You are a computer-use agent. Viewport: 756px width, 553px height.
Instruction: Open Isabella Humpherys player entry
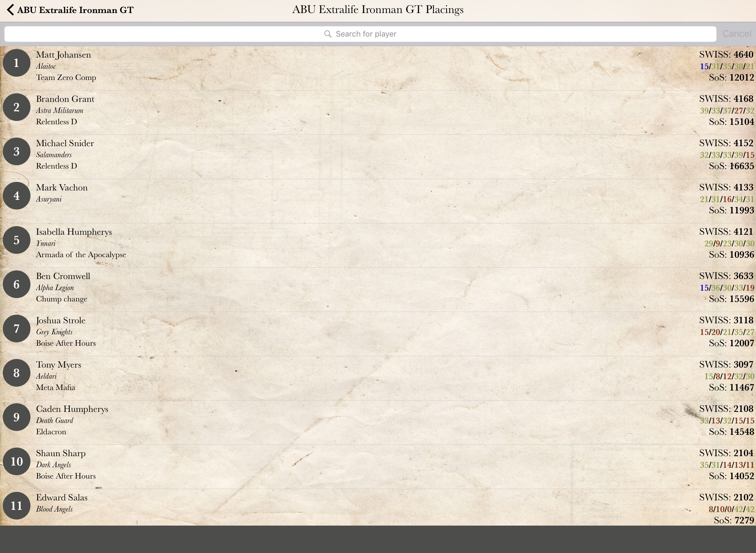[378, 246]
